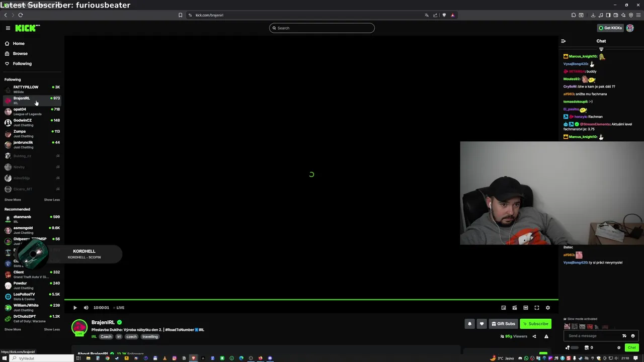Open FATTYPILLOW channel in Following list
The height and width of the screenshot is (362, 644).
[32, 89]
